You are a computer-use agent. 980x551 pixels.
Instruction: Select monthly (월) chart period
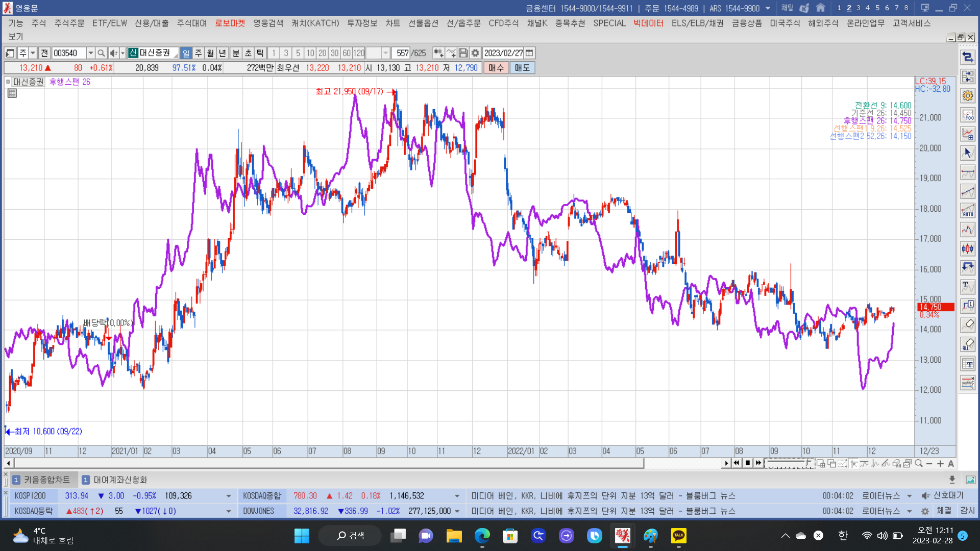[x=210, y=53]
